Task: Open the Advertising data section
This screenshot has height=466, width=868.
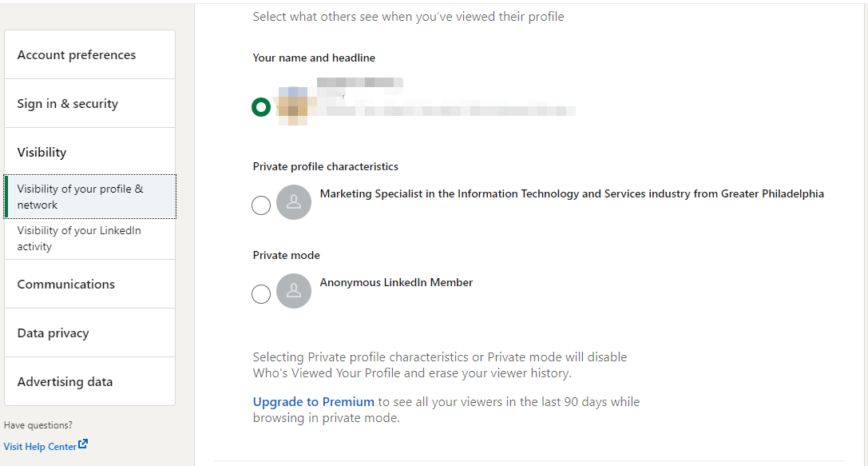Action: 65,382
